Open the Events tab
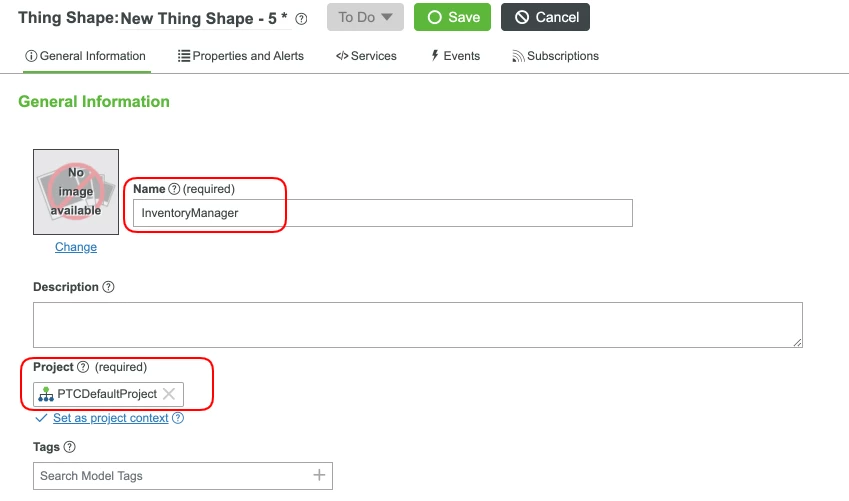Image resolution: width=849 pixels, height=501 pixels. click(455, 56)
